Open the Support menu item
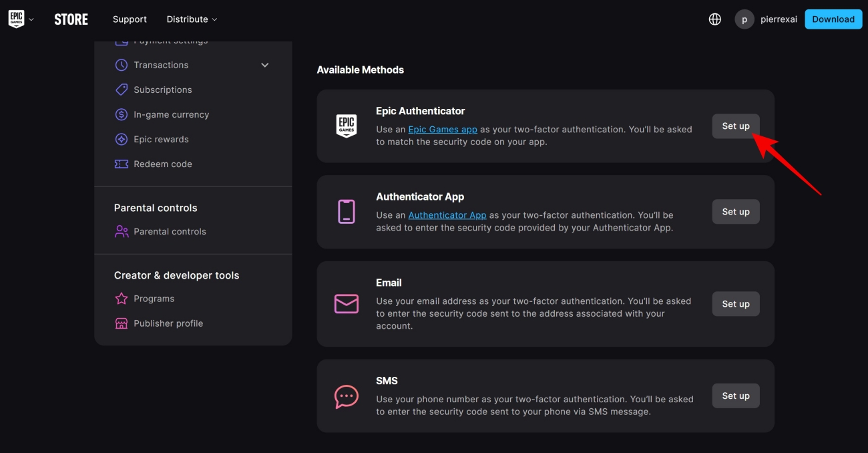Viewport: 868px width, 453px height. click(x=130, y=19)
